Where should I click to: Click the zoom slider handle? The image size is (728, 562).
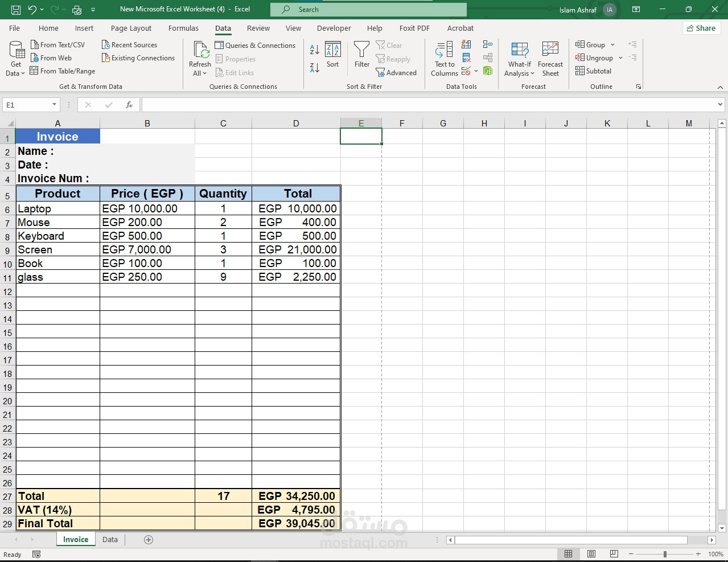665,554
